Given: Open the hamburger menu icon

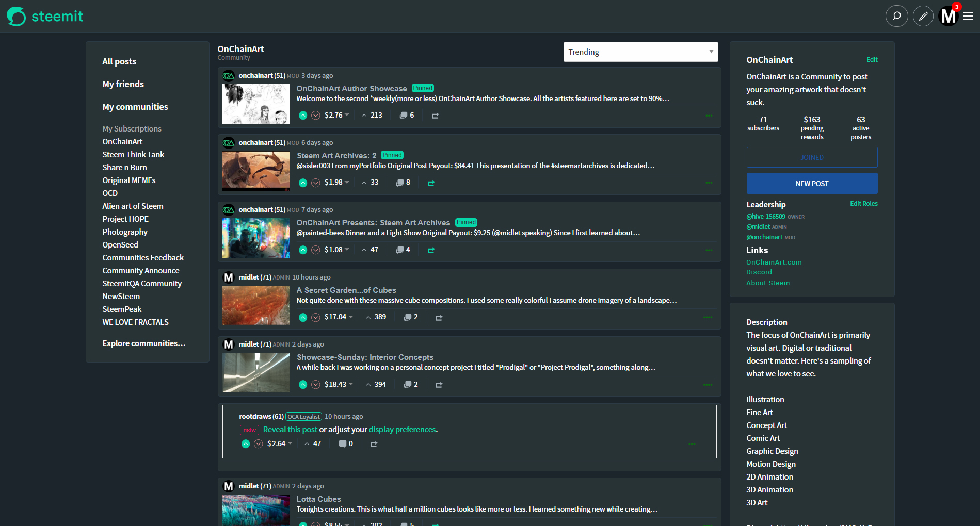Looking at the screenshot, I should pos(968,17).
